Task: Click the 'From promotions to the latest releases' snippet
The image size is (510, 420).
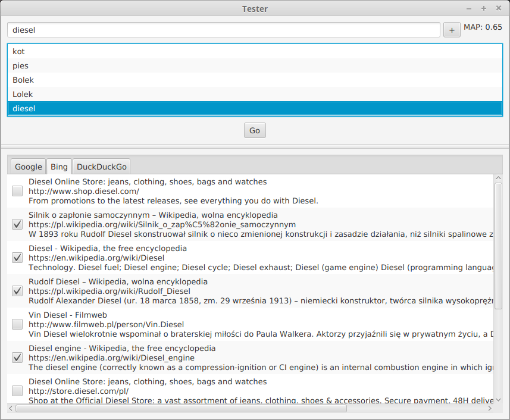Action: (x=173, y=201)
